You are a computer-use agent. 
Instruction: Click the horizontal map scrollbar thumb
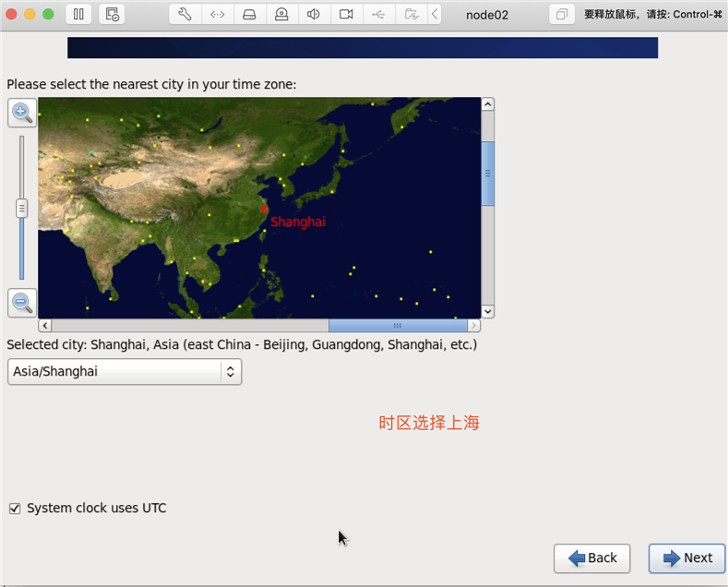point(398,325)
